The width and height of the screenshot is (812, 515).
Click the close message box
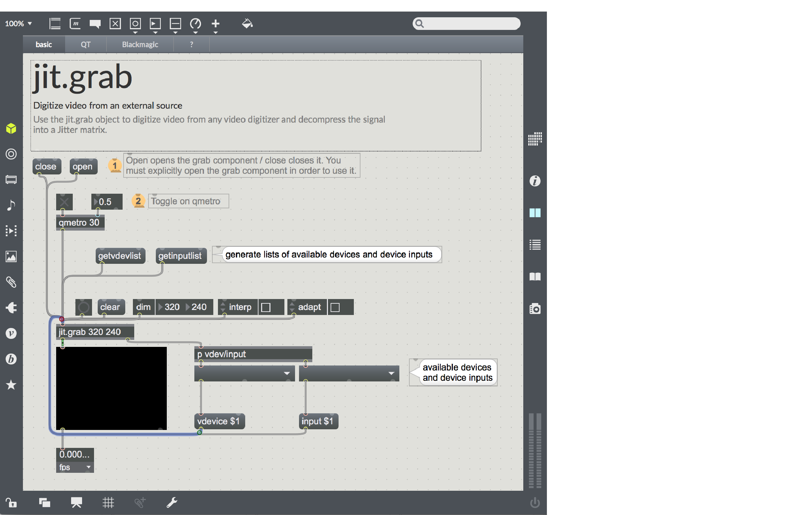click(47, 166)
